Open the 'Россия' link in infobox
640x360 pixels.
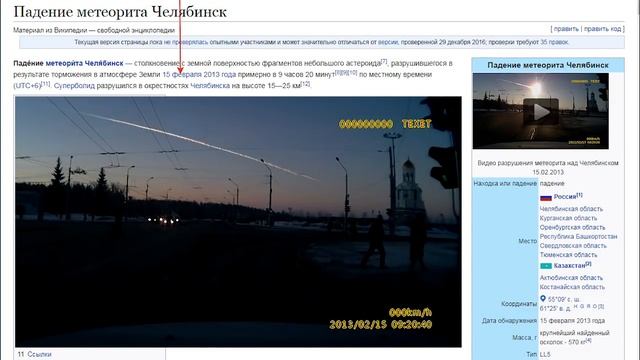[x=565, y=197]
